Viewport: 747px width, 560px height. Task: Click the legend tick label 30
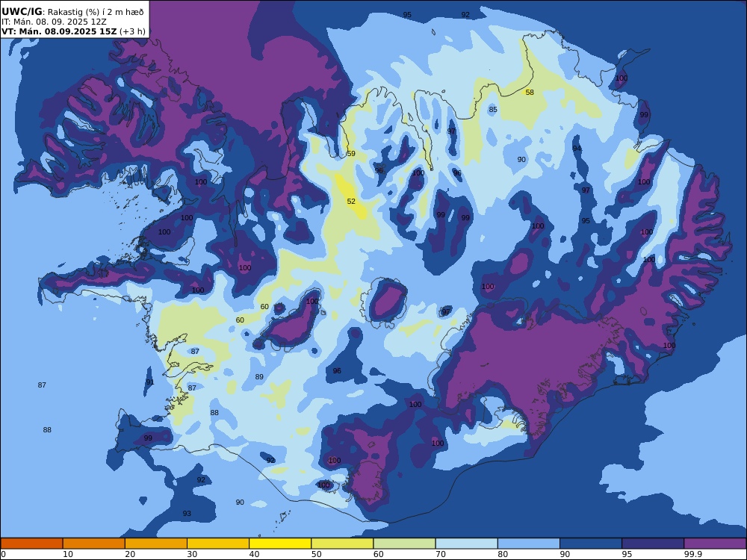coord(192,554)
